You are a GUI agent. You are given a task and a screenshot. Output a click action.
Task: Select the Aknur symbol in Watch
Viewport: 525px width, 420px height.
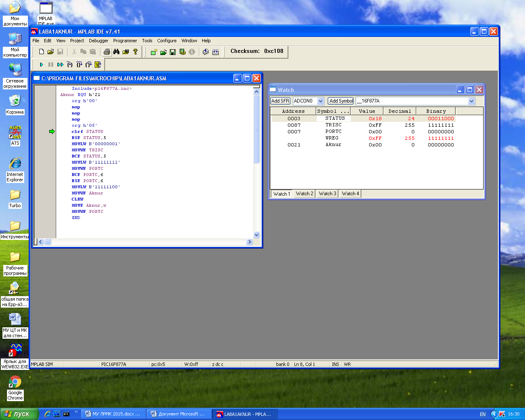pyautogui.click(x=333, y=145)
